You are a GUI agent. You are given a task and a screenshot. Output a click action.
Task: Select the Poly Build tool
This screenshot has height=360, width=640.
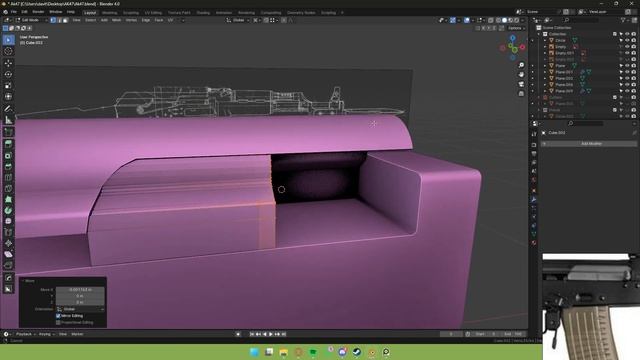tap(8, 200)
